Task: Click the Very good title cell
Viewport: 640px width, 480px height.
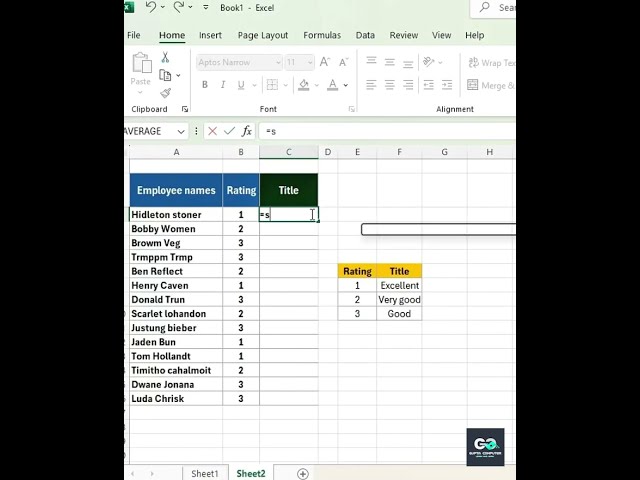Action: tap(399, 300)
